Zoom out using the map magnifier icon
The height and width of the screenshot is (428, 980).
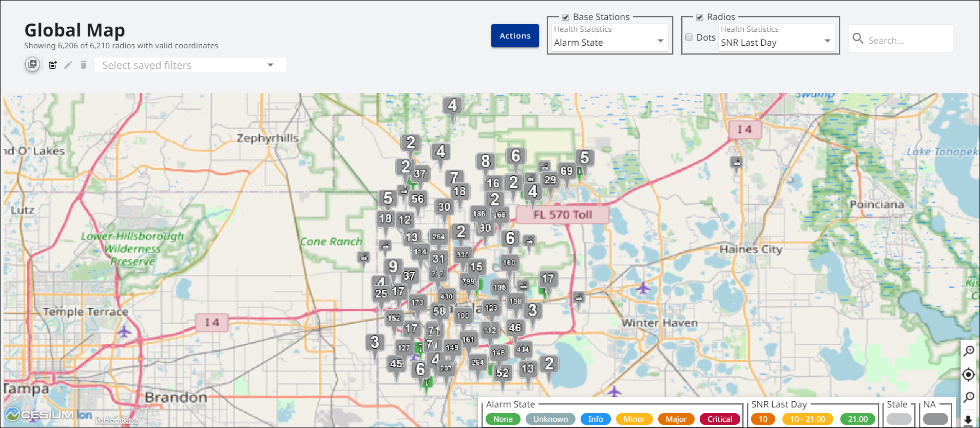click(969, 397)
